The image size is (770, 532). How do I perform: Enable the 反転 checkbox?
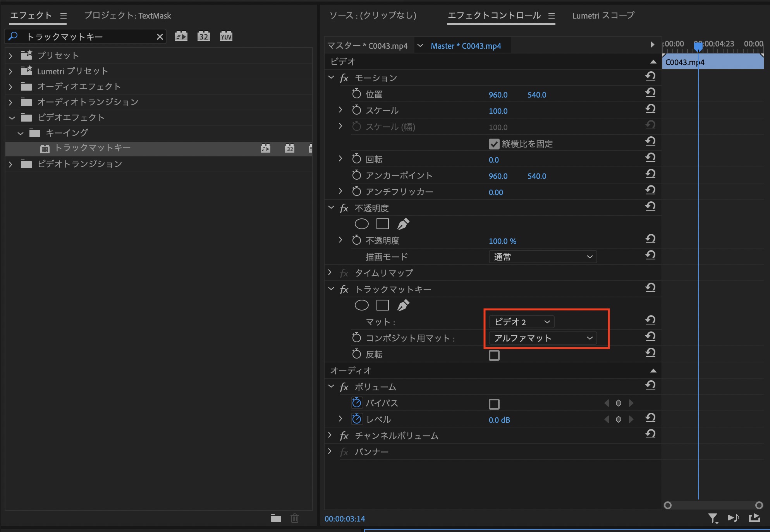[x=494, y=355]
